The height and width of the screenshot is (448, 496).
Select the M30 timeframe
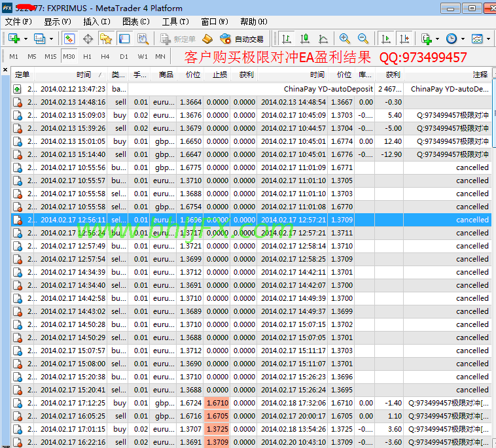point(69,57)
